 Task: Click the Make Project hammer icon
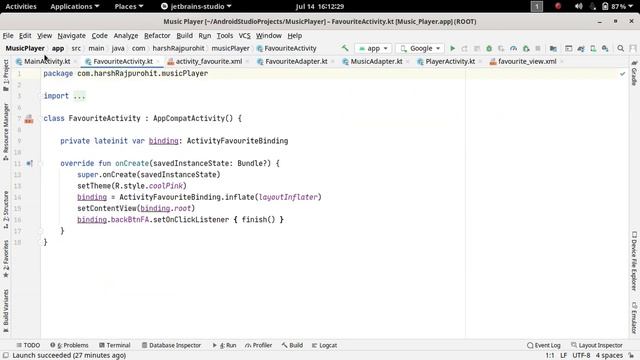pos(345,48)
